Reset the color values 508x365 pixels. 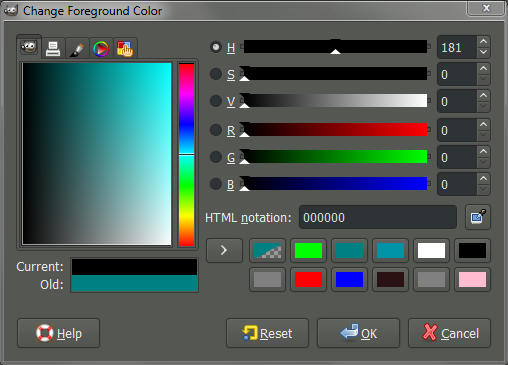(267, 333)
